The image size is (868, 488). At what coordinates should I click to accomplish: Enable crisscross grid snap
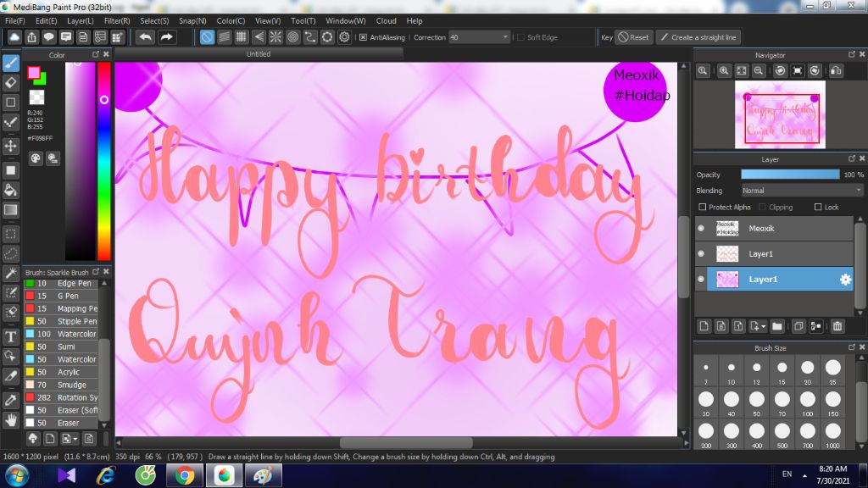pyautogui.click(x=241, y=37)
